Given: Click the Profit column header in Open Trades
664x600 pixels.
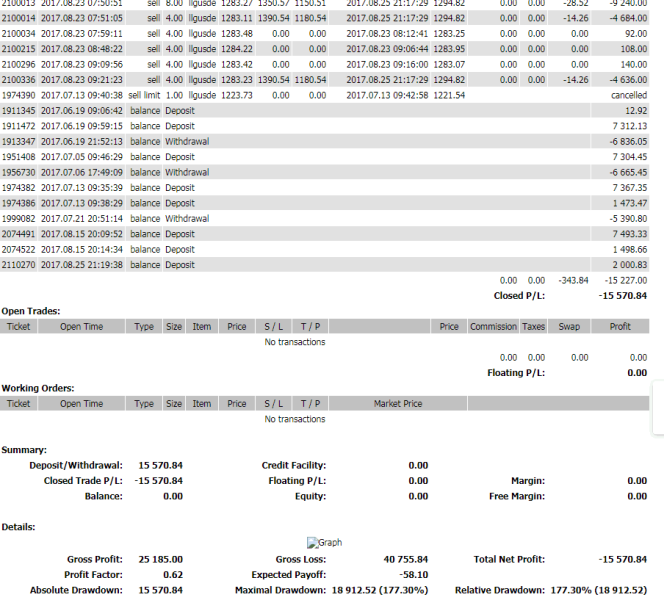Looking at the screenshot, I should point(620,326).
